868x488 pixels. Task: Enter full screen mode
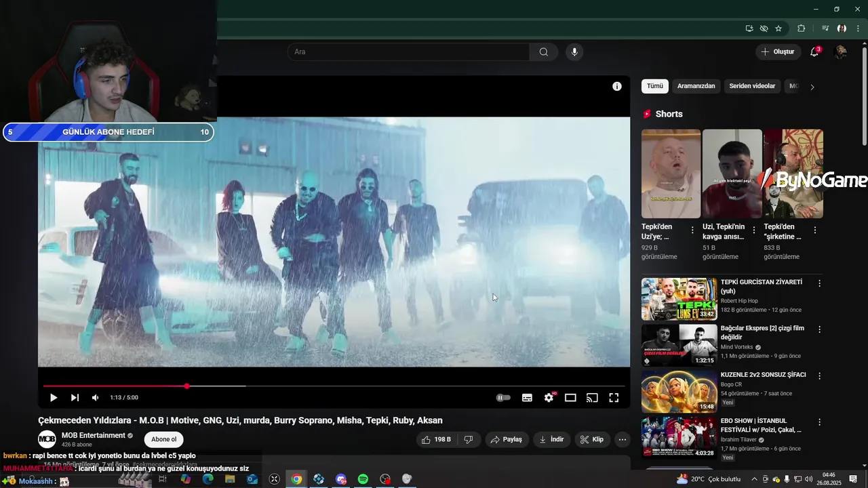coord(614,398)
